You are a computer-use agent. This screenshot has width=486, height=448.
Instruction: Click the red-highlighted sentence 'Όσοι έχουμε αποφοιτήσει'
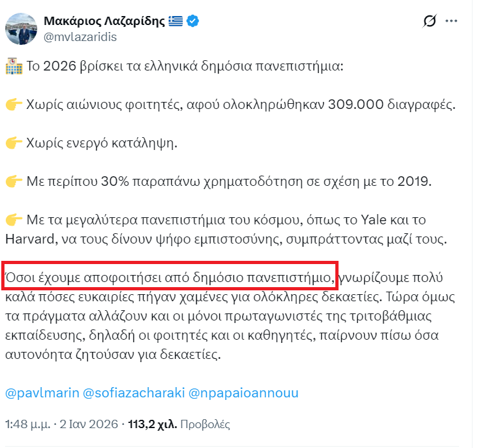(170, 278)
